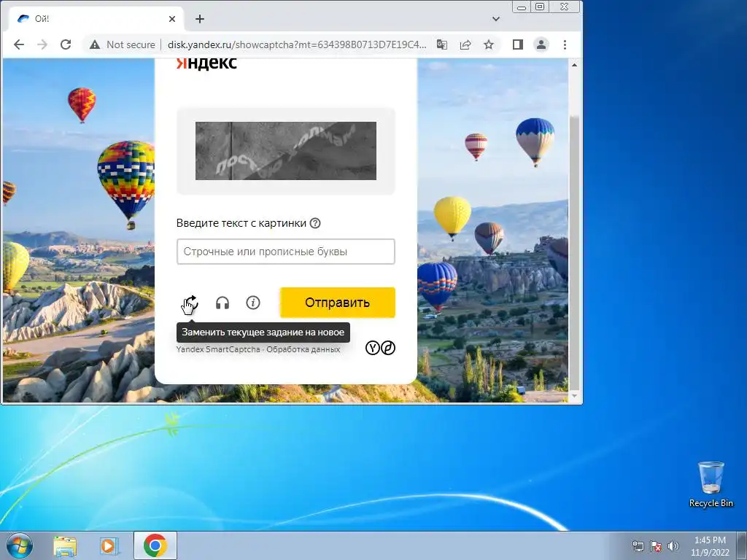Click the Action Center flag icon
Screen dimensions: 747x560
656,546
